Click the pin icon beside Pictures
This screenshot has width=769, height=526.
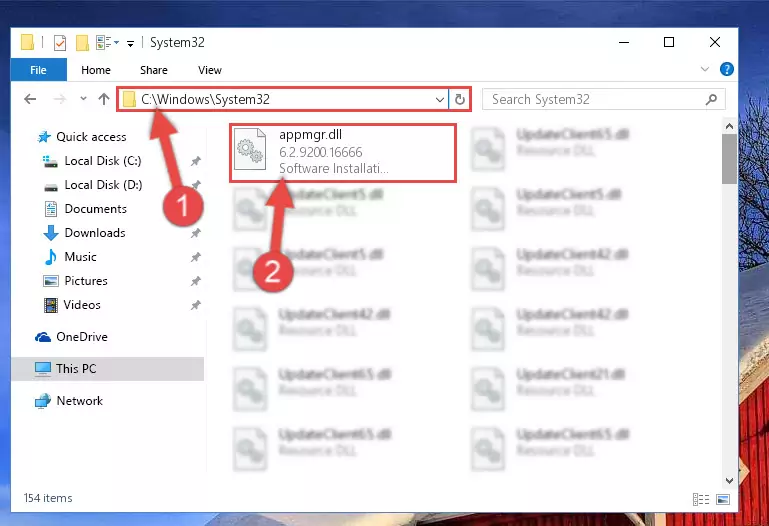coord(196,281)
